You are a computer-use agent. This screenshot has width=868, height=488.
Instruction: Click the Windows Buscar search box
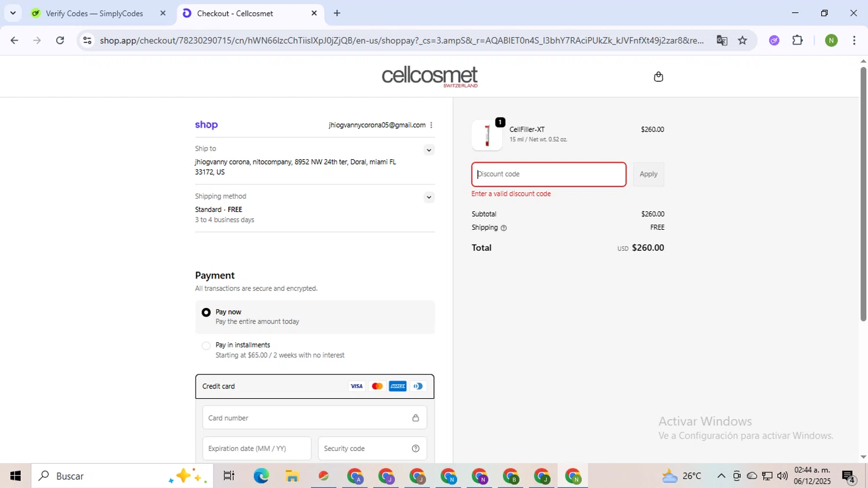click(122, 476)
